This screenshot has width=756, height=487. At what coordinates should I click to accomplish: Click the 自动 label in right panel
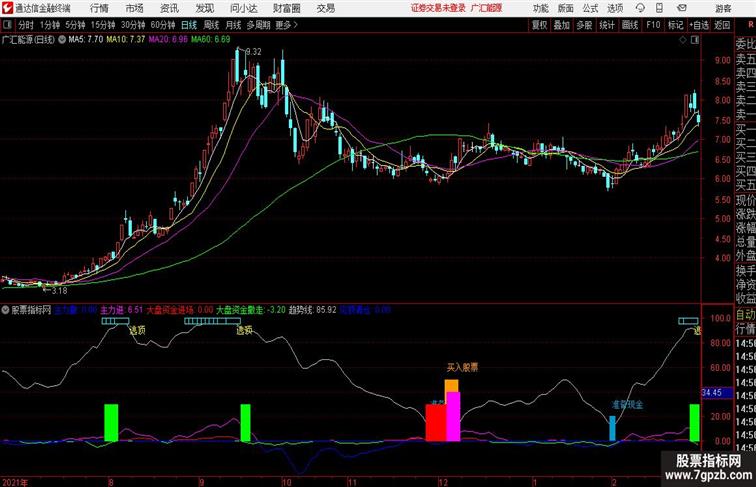pyautogui.click(x=745, y=315)
